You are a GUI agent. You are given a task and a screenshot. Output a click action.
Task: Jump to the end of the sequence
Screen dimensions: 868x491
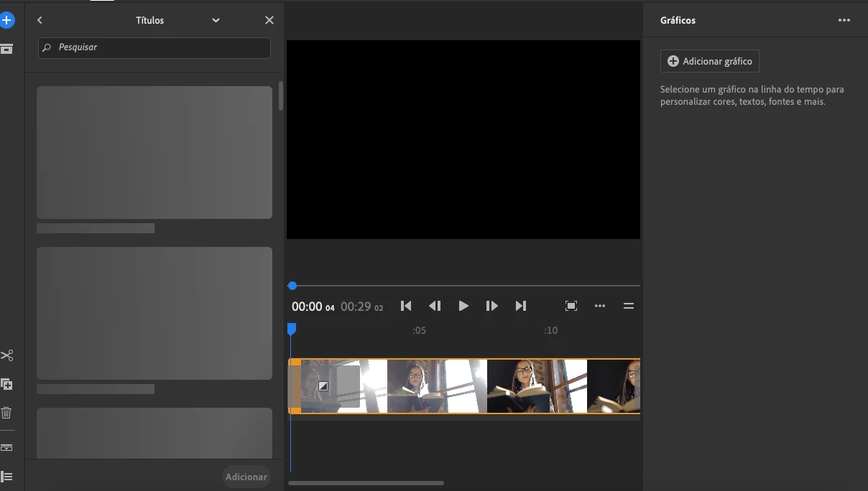tap(521, 306)
